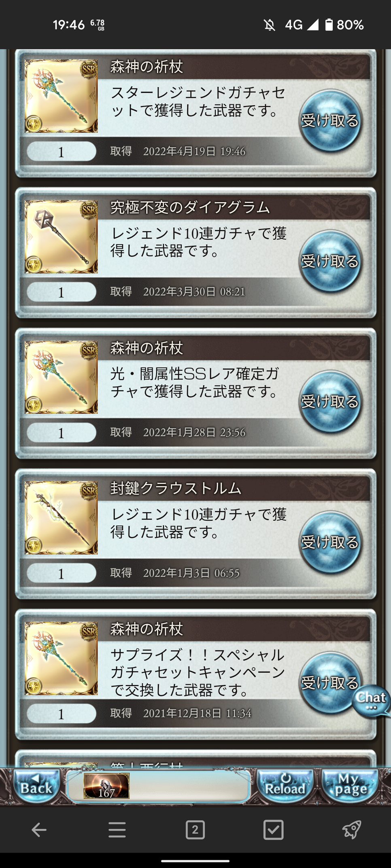Viewport: 391px width, 868px height.
Task: Open the Chat bubble
Action: (371, 701)
